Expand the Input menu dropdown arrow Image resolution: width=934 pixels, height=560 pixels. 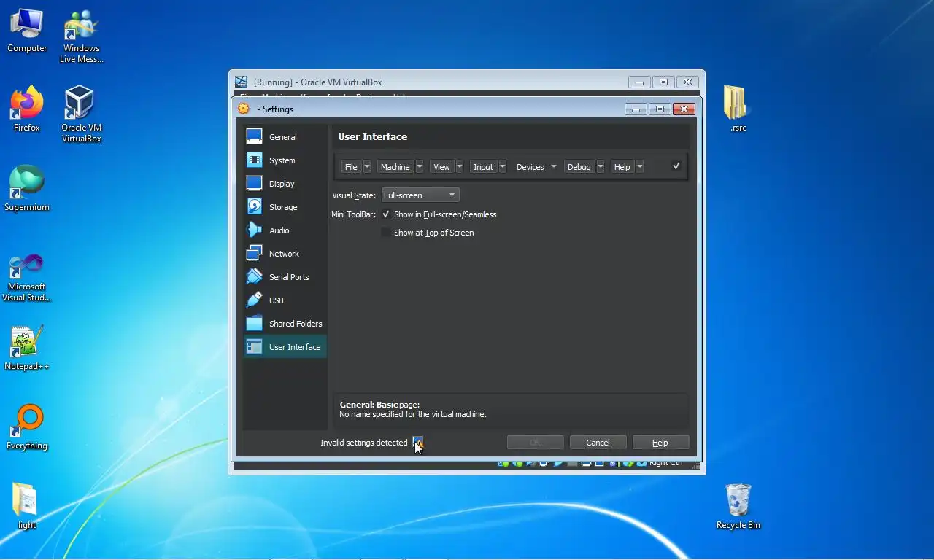503,167
